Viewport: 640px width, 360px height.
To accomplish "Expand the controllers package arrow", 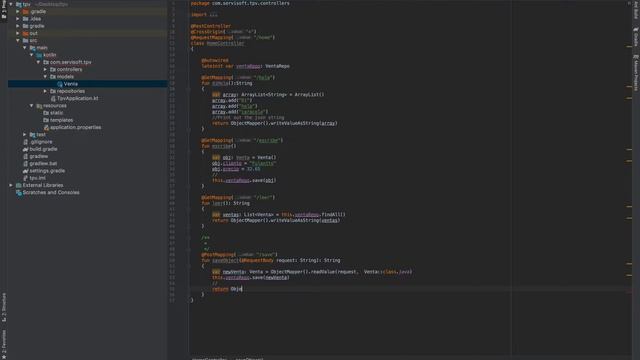I will coord(45,69).
